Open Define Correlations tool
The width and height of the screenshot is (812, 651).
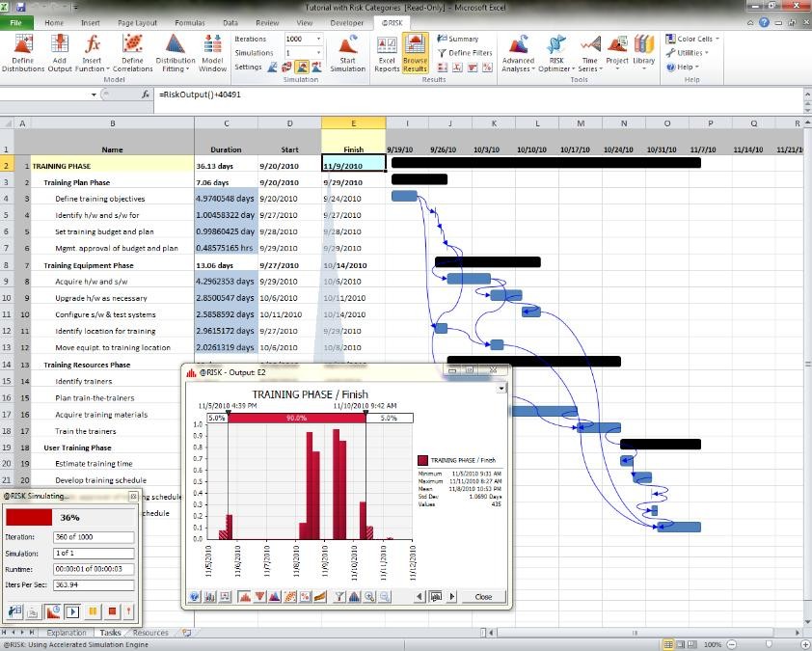click(132, 50)
